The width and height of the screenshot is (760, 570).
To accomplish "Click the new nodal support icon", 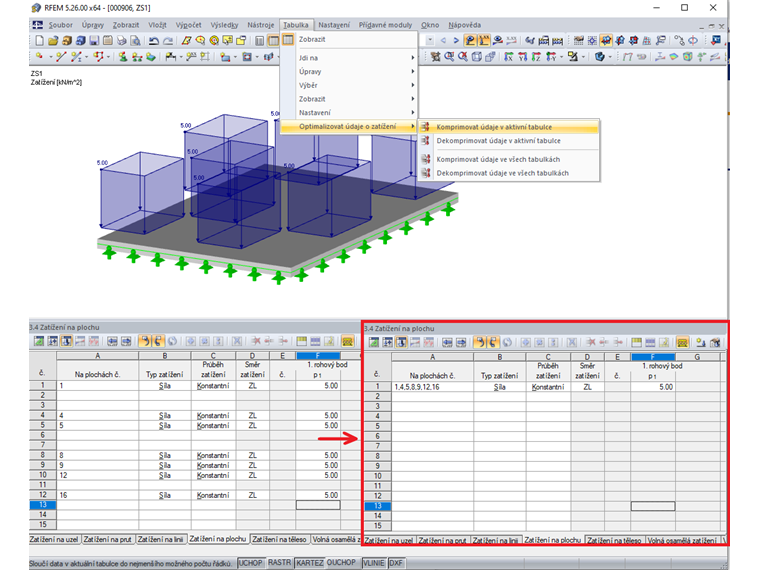I will [123, 57].
